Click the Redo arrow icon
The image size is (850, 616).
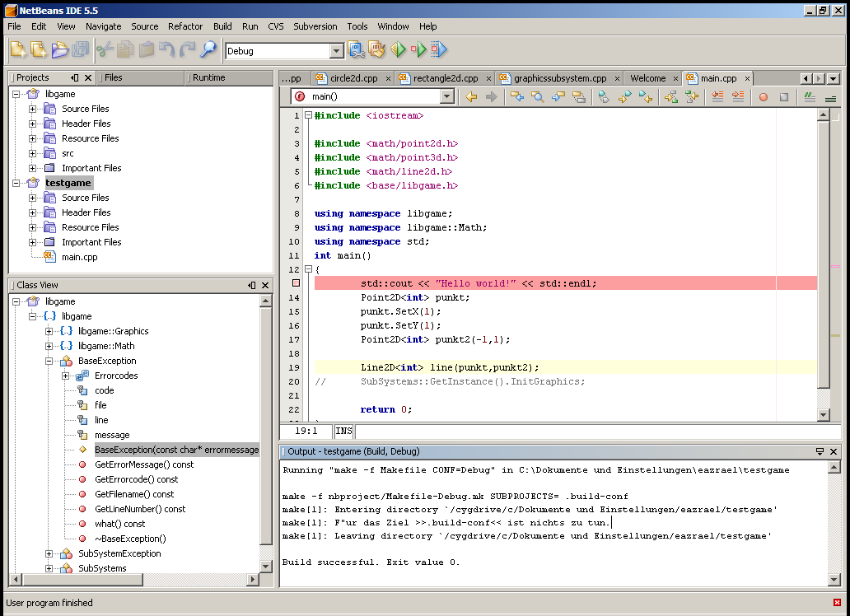(188, 50)
